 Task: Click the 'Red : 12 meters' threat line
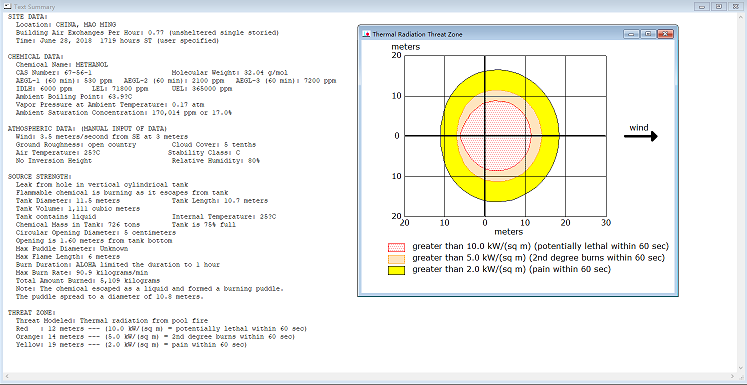pos(161,329)
